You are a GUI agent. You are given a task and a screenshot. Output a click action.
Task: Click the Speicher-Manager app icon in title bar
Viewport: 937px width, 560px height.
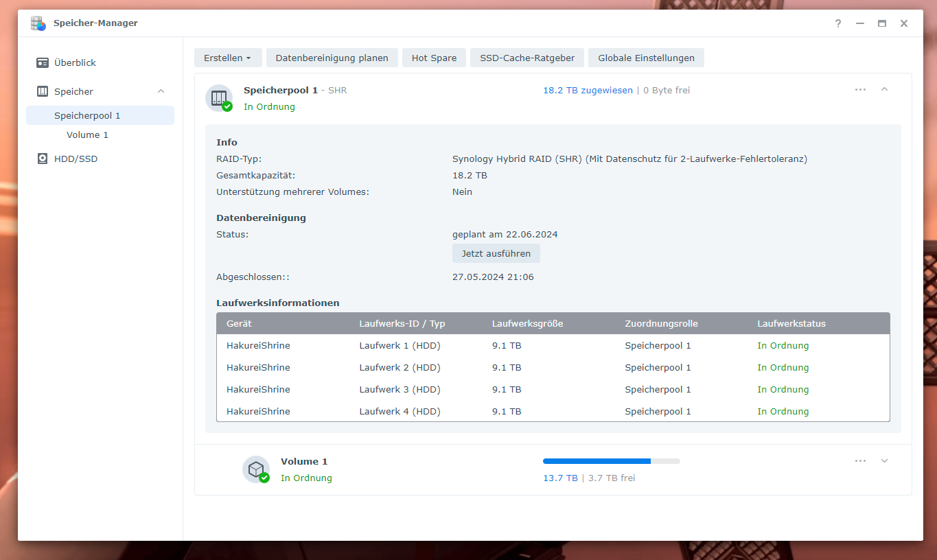point(38,23)
